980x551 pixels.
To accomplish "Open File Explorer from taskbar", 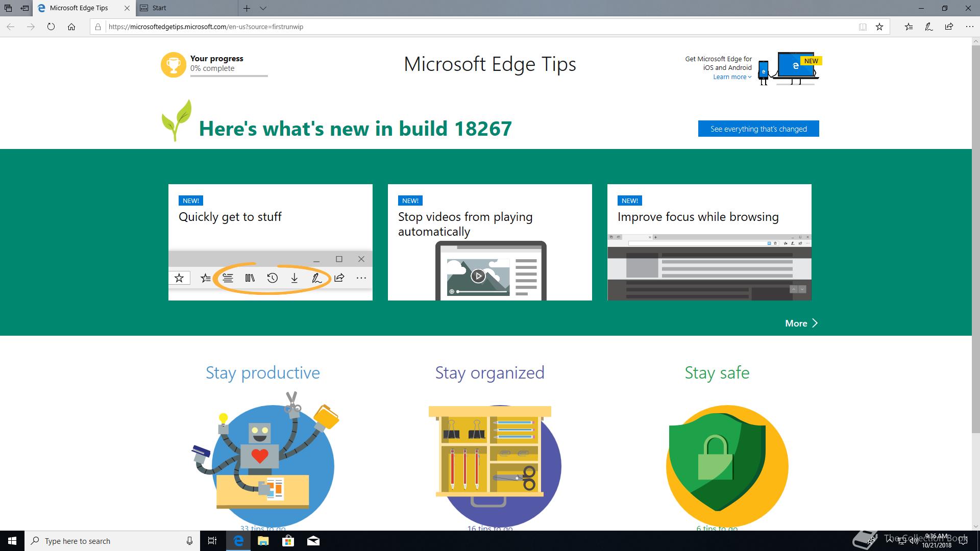I will tap(263, 541).
